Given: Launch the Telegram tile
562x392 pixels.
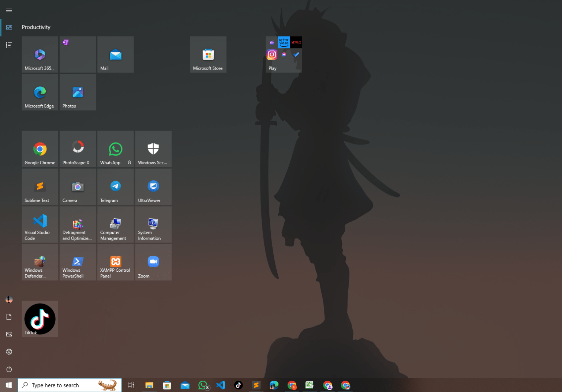Looking at the screenshot, I should (115, 186).
